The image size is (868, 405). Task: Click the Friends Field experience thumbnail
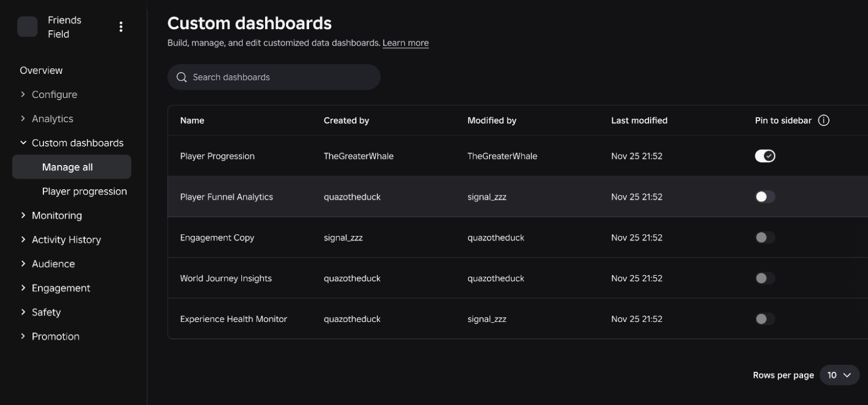click(x=28, y=26)
